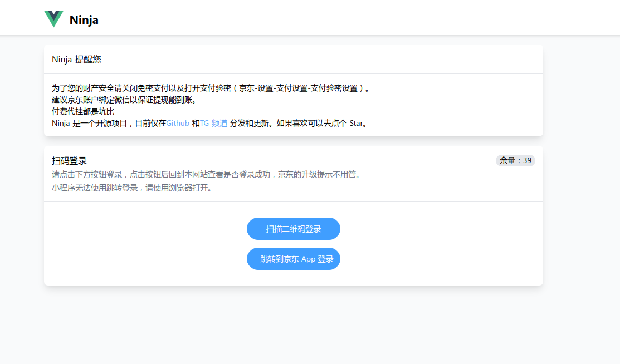Click the 跳转到京东 App 登录 button
This screenshot has height=364, width=620.
pyautogui.click(x=294, y=259)
